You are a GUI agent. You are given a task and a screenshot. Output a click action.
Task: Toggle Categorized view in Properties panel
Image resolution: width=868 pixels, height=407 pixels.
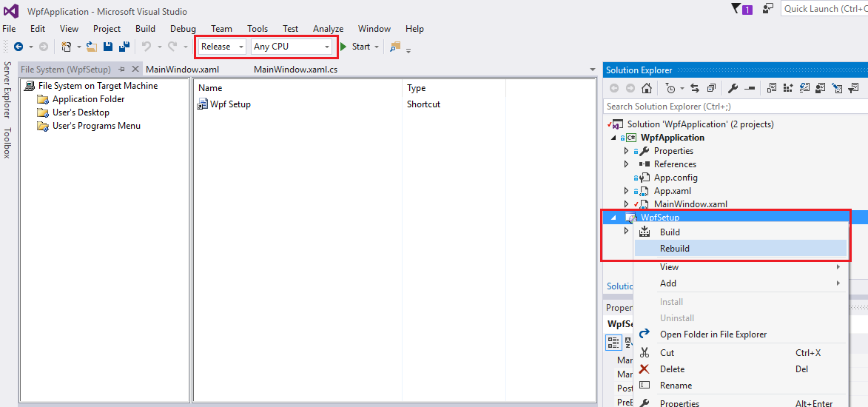613,342
